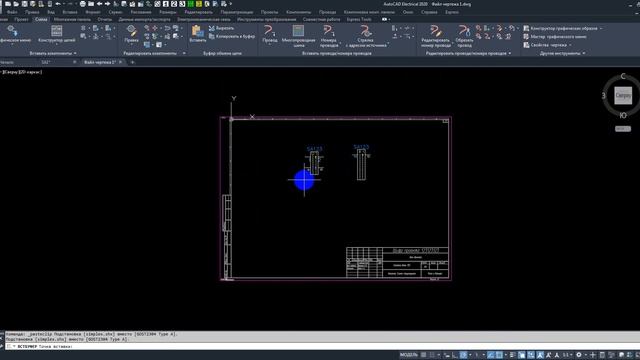Toggle object snap in status bar
This screenshot has width=640, height=360.
499,355
